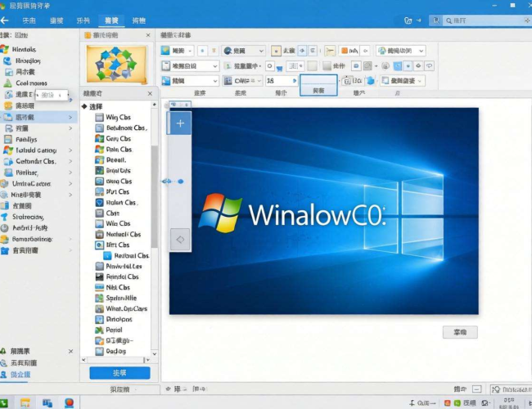The height and width of the screenshot is (409, 532).
Task: Select Peoall. in the list
Action: 116,160
